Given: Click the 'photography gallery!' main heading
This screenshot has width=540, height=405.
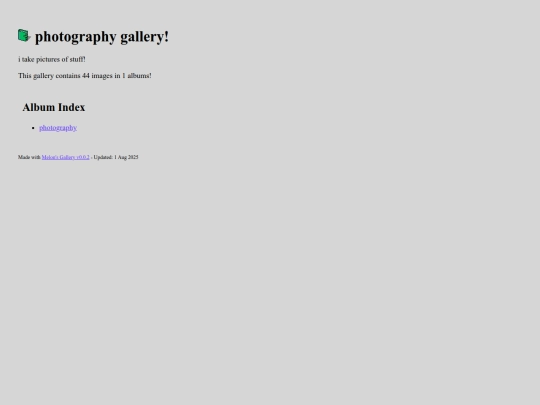Looking at the screenshot, I should coord(102,37).
